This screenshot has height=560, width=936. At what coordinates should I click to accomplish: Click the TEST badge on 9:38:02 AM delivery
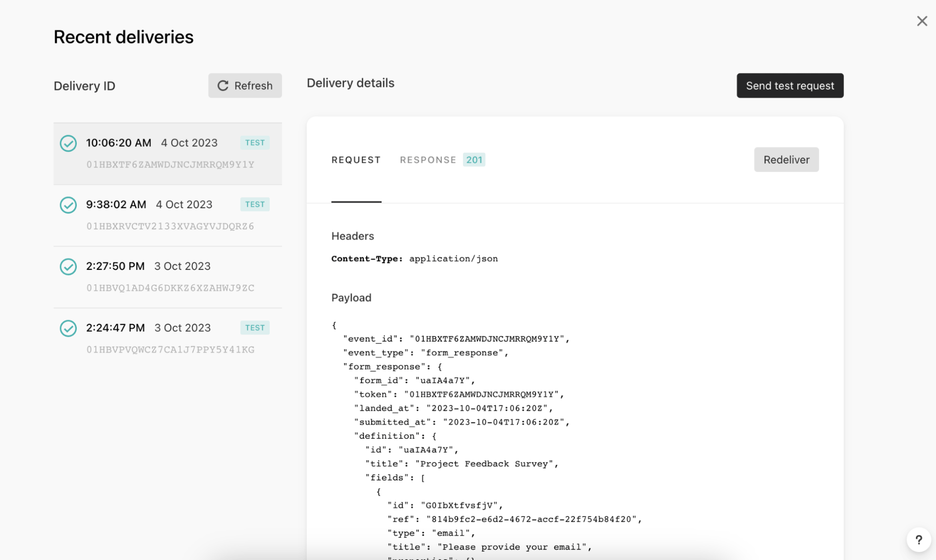pyautogui.click(x=255, y=204)
